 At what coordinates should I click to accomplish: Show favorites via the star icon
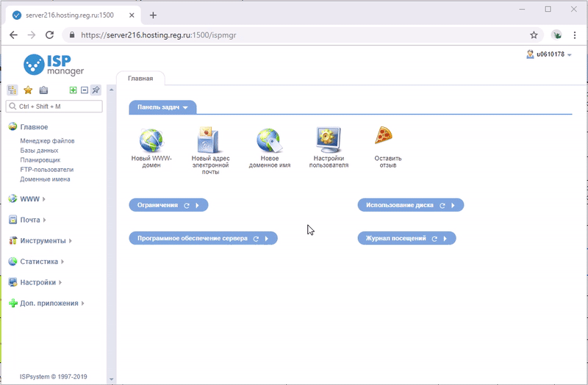(x=28, y=90)
